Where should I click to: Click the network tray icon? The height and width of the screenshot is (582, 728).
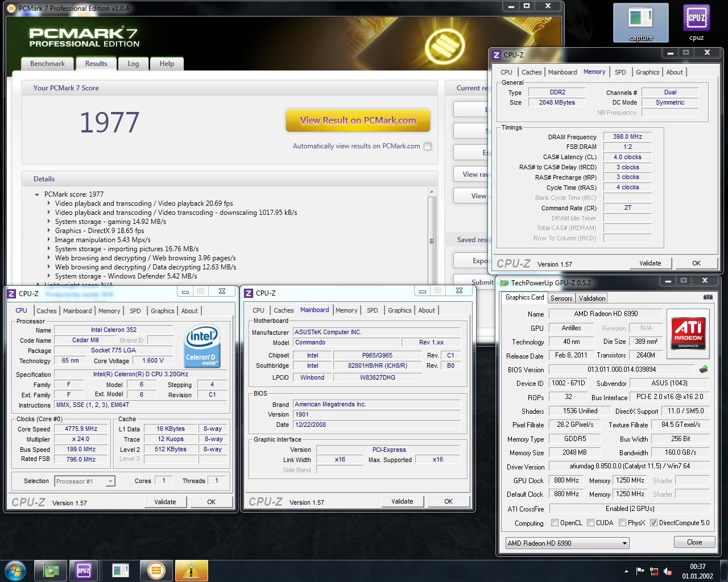coord(653,571)
